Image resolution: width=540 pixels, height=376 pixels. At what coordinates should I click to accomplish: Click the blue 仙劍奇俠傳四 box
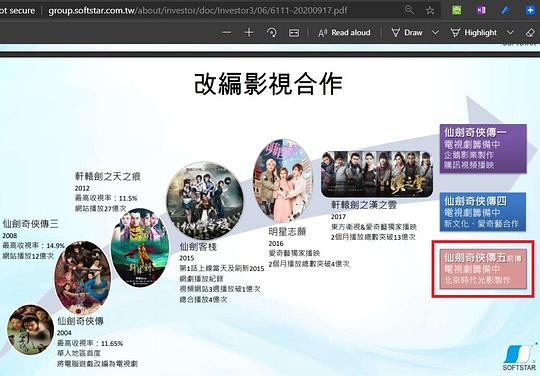483,211
